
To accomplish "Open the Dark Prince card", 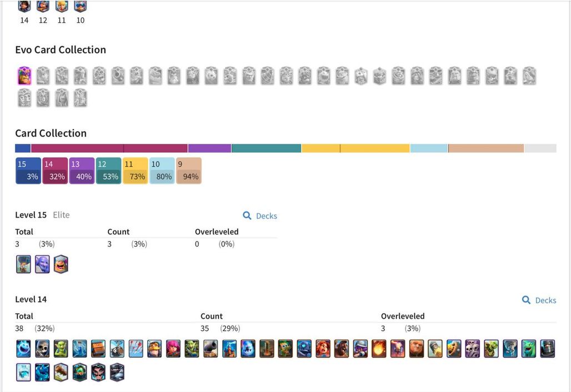I will coord(547,348).
